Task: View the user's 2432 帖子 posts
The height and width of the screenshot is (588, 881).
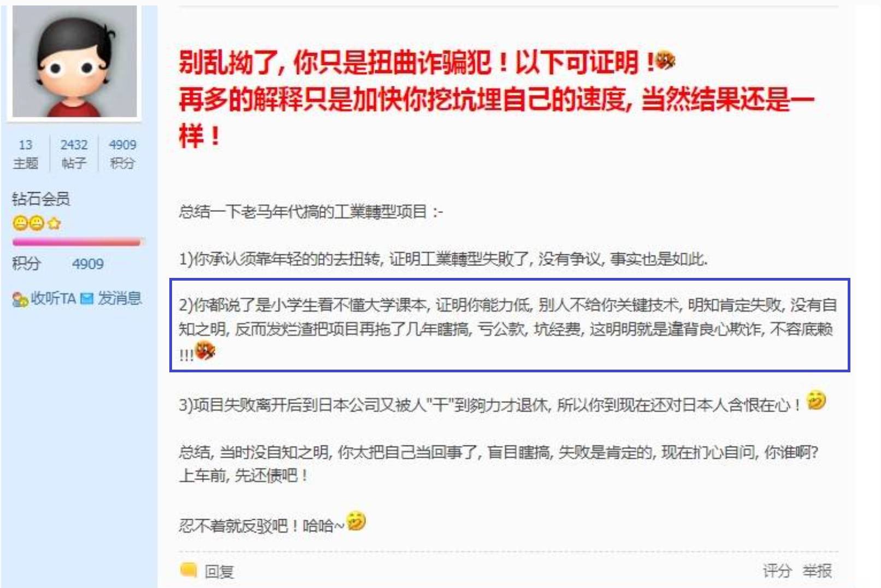Action: click(74, 154)
